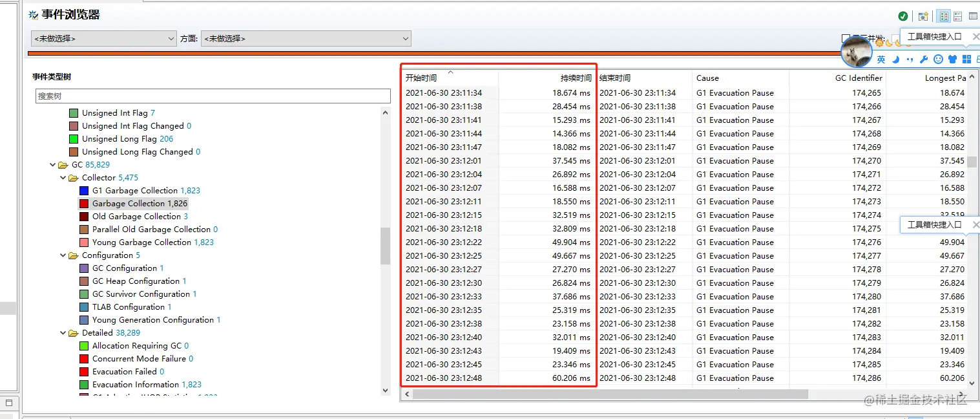Open the grid toolbox icon in IME bar
Viewport: 980px width, 419px height.
point(966,59)
